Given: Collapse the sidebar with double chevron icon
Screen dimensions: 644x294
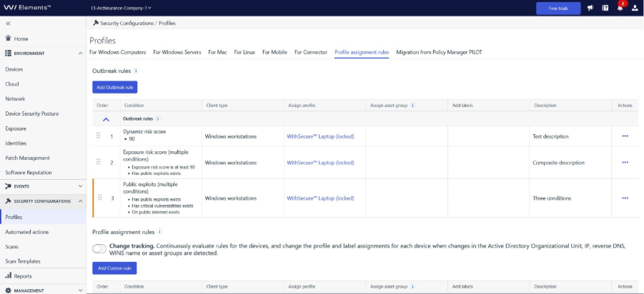Looking at the screenshot, I should click(x=8, y=24).
